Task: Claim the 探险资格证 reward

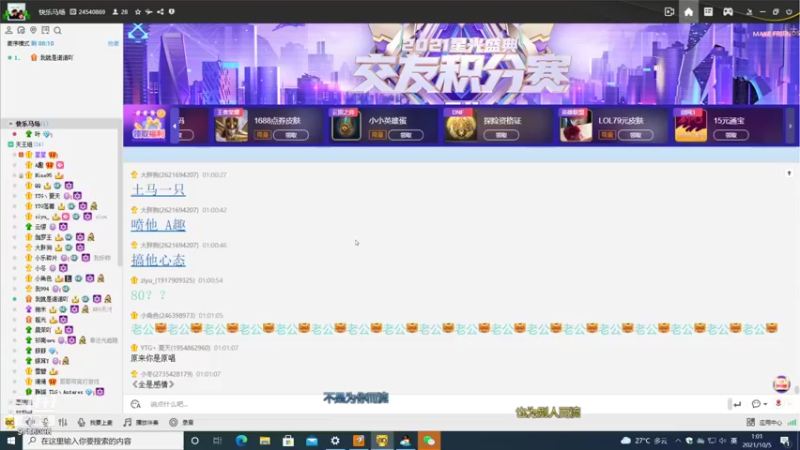Action: 501,135
